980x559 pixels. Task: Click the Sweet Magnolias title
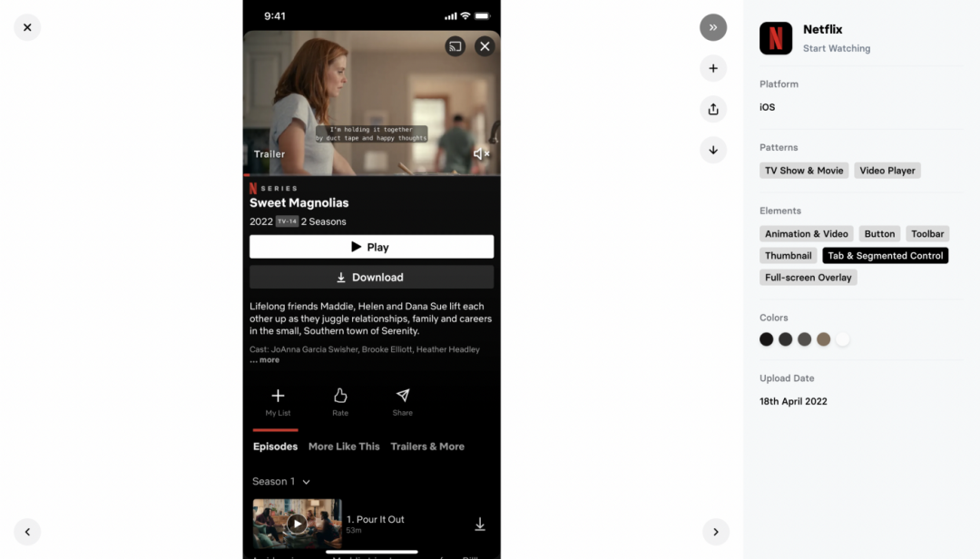299,202
